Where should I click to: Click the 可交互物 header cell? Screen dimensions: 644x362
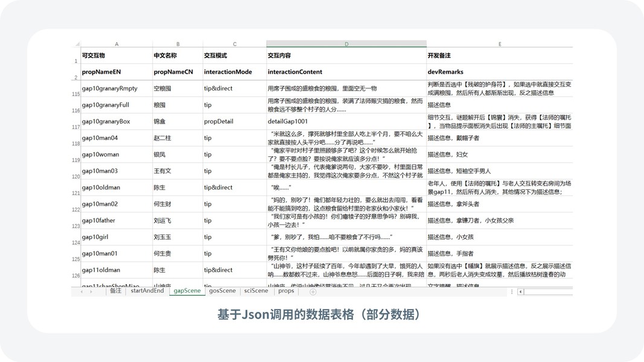(x=116, y=56)
